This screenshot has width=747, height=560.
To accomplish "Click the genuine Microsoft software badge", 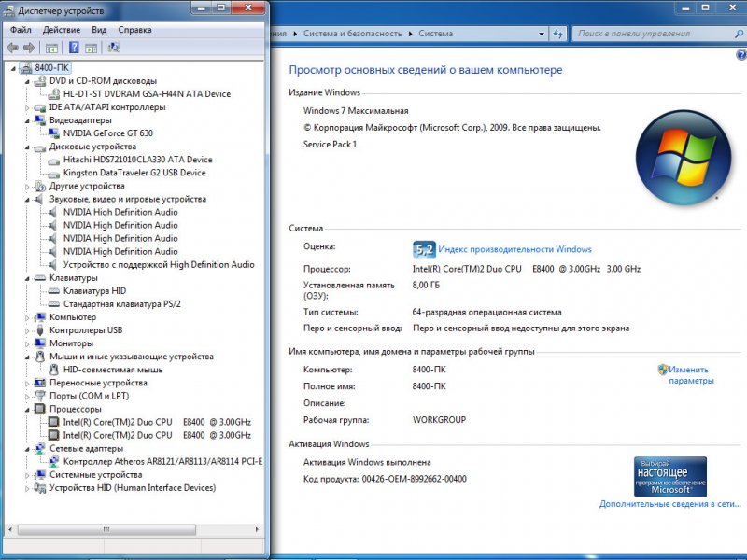I will [x=671, y=476].
